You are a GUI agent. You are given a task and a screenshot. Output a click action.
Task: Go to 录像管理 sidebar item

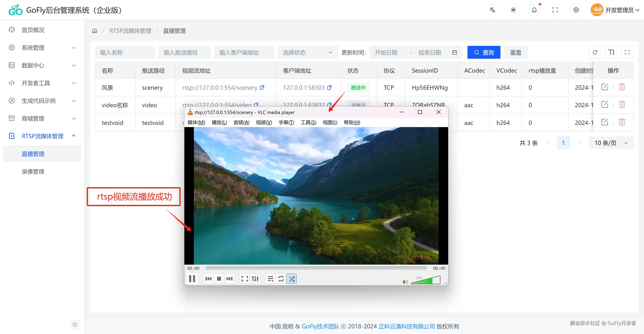click(33, 172)
